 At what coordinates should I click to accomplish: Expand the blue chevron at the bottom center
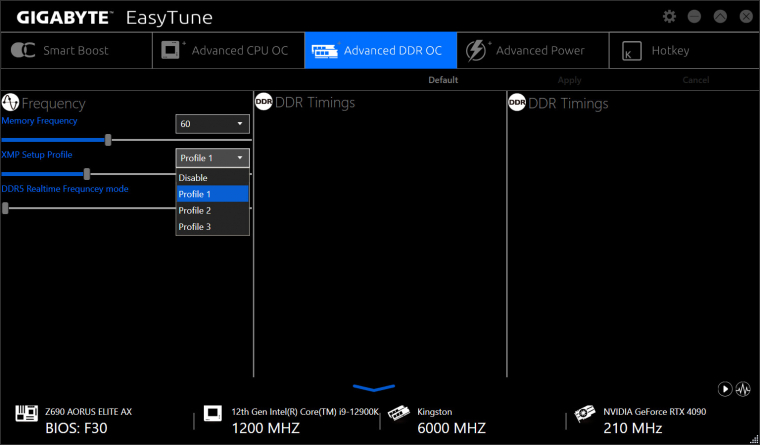(x=374, y=388)
